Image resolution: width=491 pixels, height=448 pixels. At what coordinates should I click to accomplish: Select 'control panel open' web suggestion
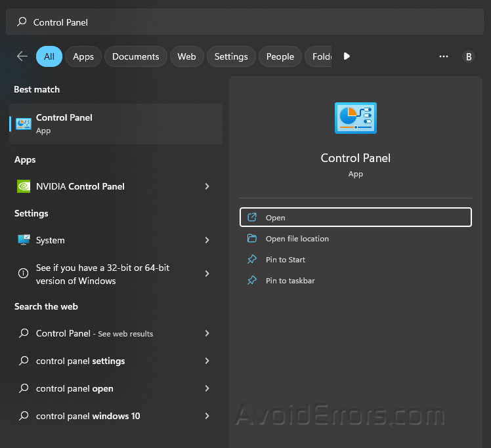[75, 388]
